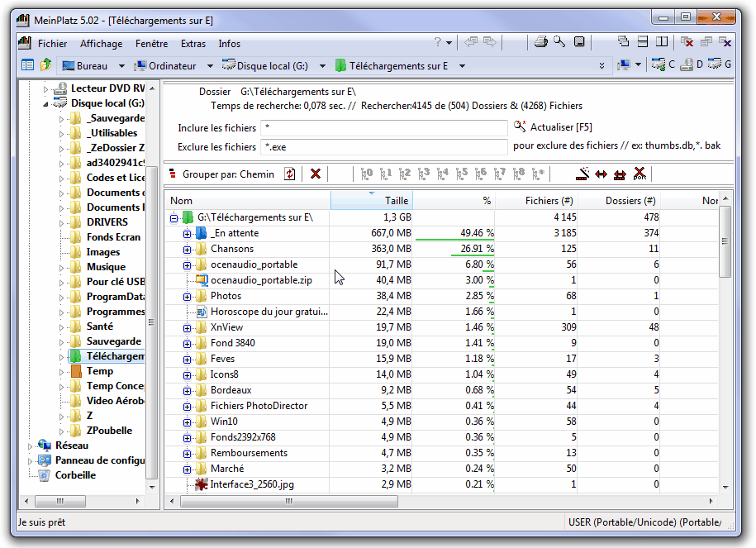Expand the Chansons folder row
This screenshot has width=756, height=548.
click(x=187, y=250)
